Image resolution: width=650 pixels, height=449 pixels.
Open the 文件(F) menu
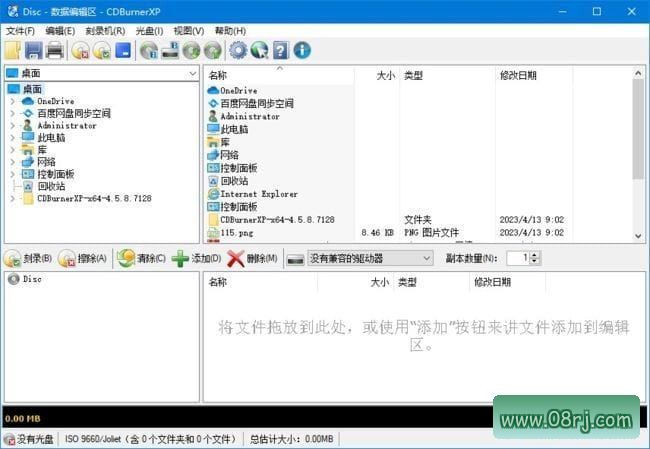[20, 31]
